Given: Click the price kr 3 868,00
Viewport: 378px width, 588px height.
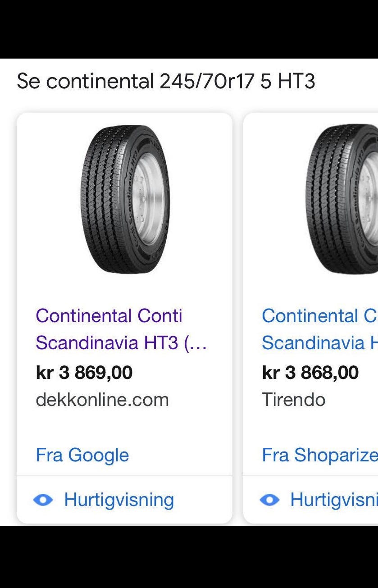Looking at the screenshot, I should click(310, 373).
